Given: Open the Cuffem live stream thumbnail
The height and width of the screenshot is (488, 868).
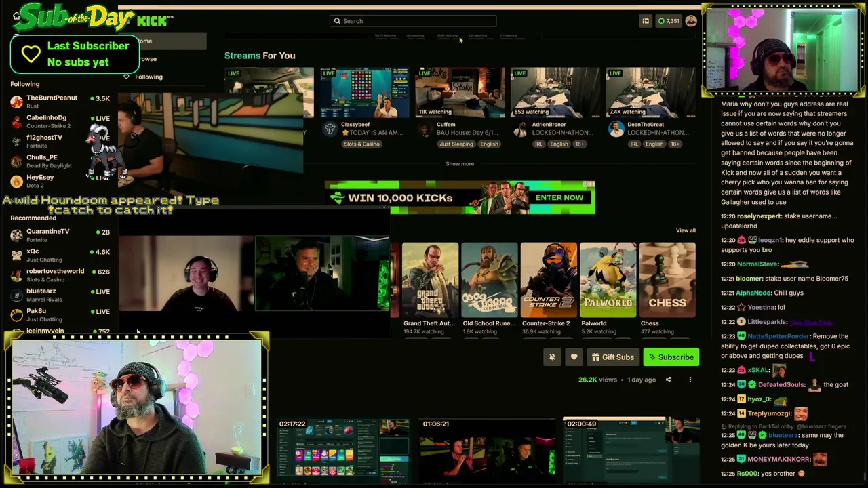Looking at the screenshot, I should coord(460,93).
